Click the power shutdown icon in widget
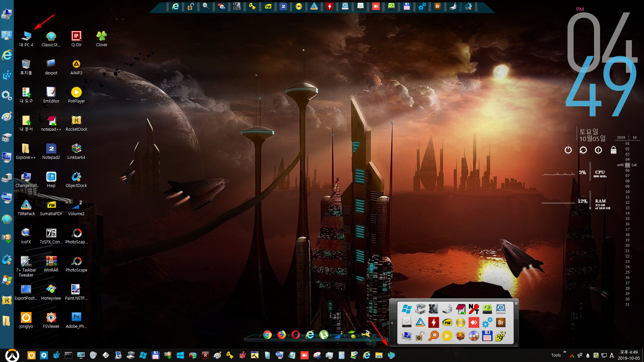Screen dimensions: 644x362 (x=568, y=150)
